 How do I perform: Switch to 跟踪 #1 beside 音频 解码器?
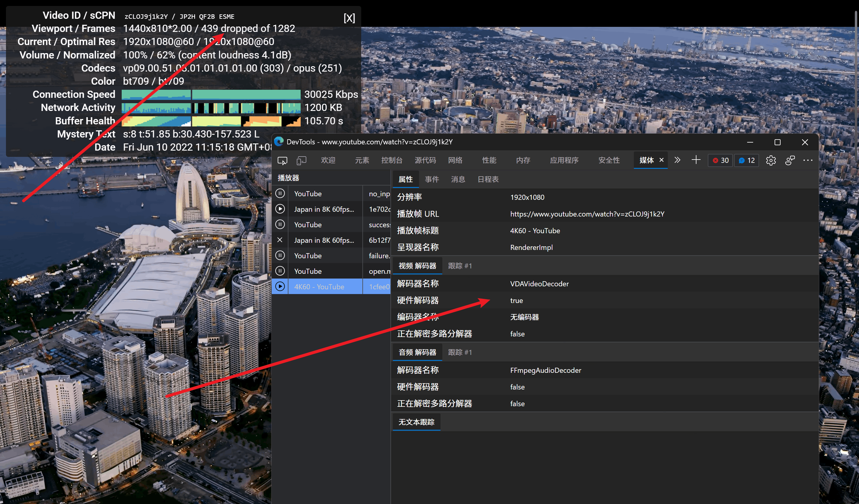(x=460, y=353)
